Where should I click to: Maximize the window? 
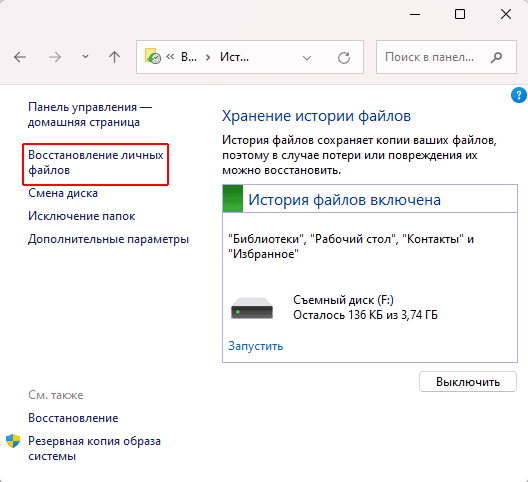pyautogui.click(x=460, y=14)
